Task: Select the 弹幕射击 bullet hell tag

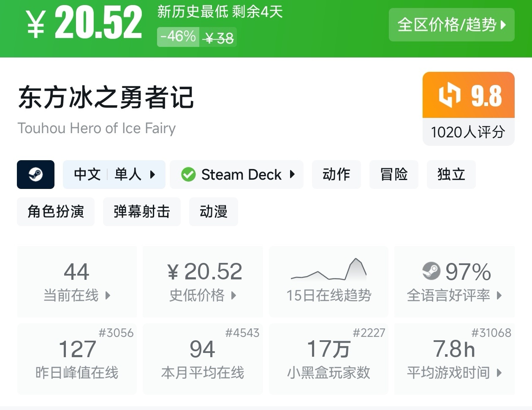Action: coord(142,211)
